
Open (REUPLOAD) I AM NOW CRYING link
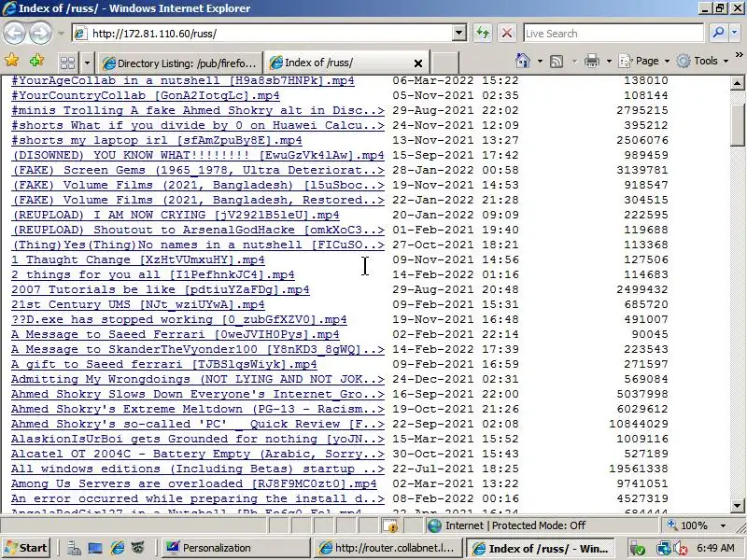click(176, 215)
